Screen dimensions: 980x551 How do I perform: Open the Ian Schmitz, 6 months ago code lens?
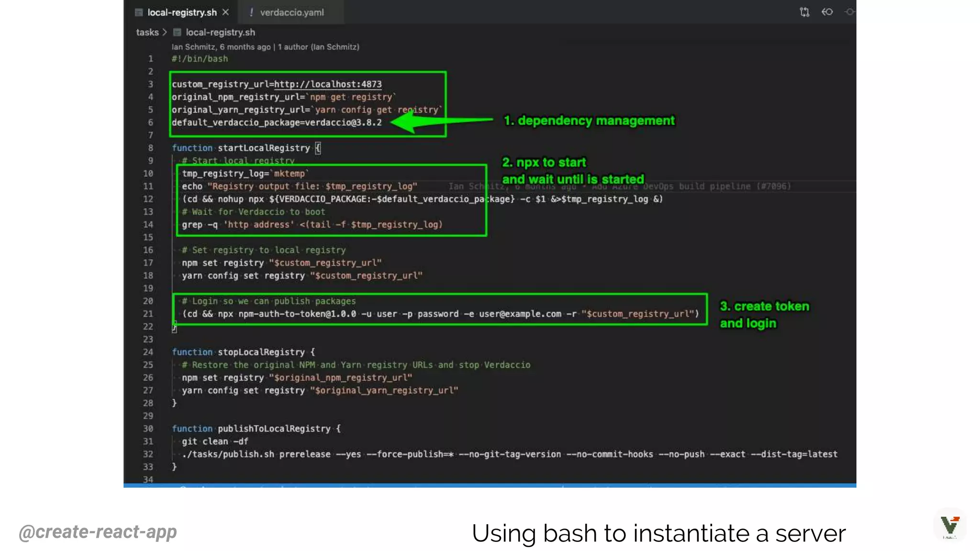pos(221,47)
